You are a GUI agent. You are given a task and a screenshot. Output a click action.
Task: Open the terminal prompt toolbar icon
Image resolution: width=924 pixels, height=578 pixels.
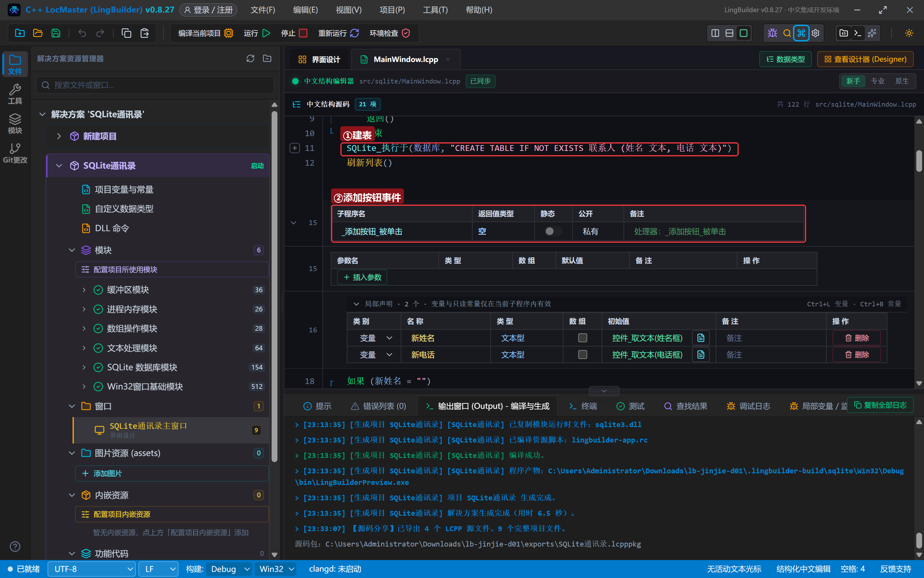(858, 33)
